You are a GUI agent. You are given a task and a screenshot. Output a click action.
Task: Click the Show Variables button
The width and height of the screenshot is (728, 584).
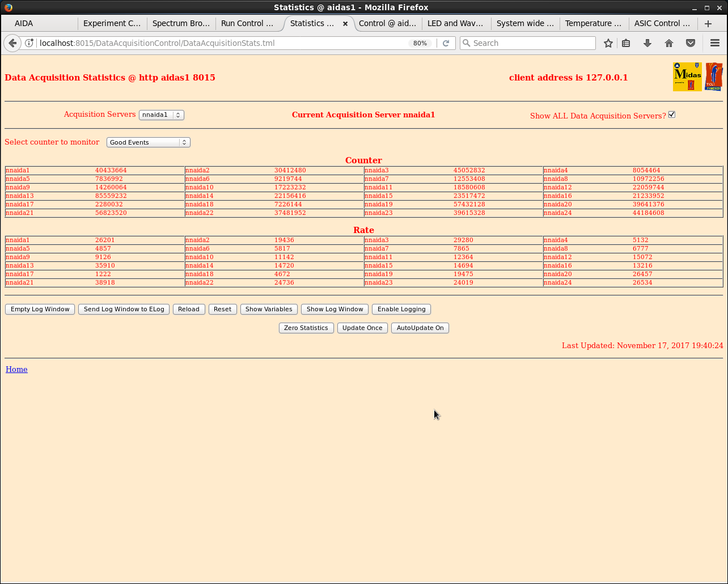[x=269, y=309]
